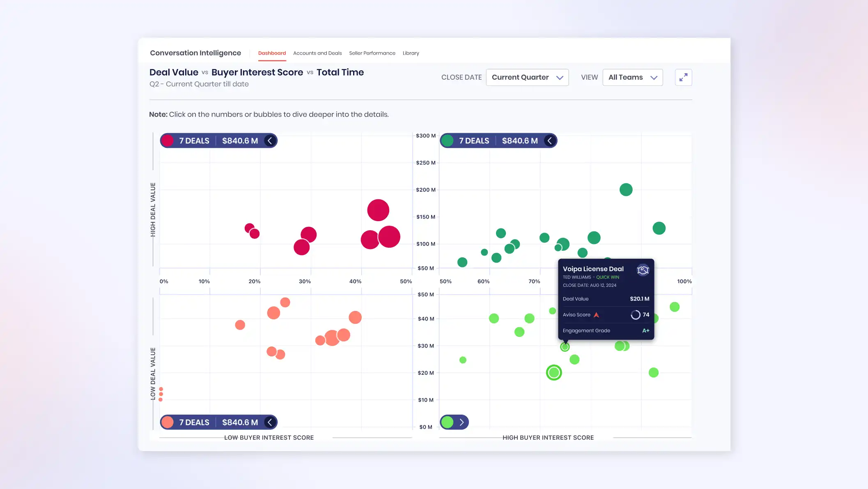
Task: Switch to the Accounts and Deals tab
Action: (317, 53)
